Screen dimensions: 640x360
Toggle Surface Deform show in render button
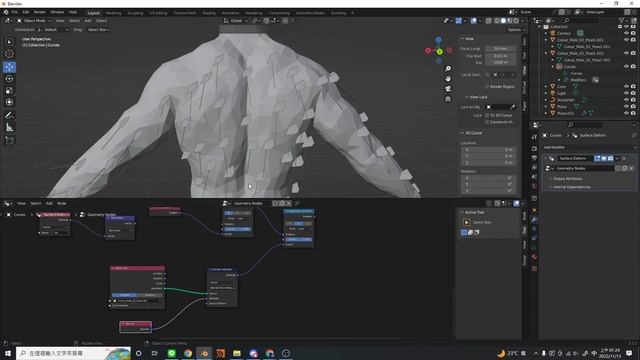(610, 158)
